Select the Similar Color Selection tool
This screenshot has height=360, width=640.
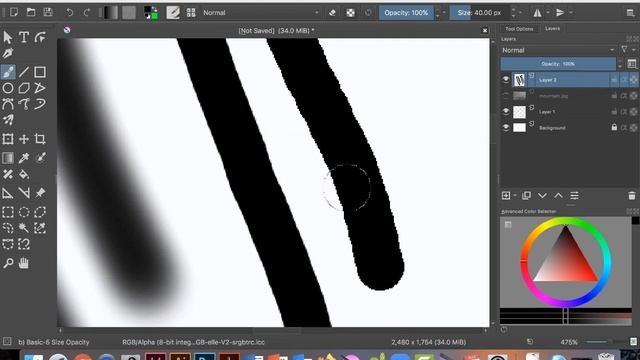(40, 228)
